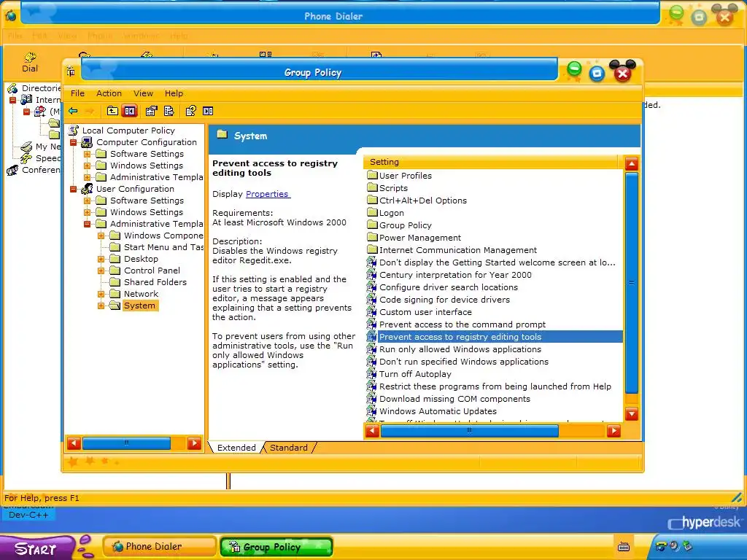Open the Ctrl+Alt+Del Options folder
Viewport: 747px width, 560px height.
[422, 201]
